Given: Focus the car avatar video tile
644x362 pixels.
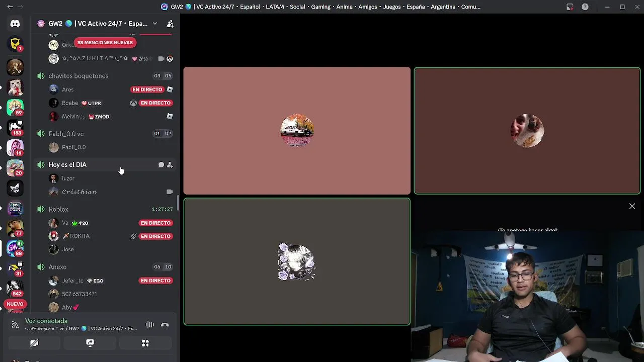Looking at the screenshot, I should point(297,131).
